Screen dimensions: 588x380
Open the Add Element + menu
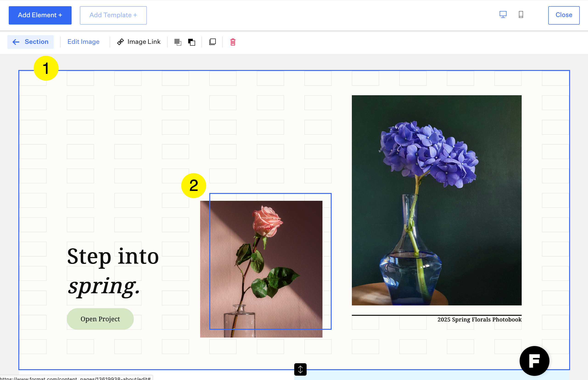coord(40,15)
